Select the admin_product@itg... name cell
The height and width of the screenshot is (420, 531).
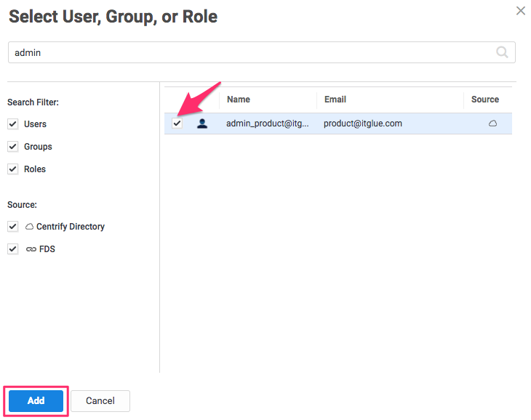pos(268,124)
